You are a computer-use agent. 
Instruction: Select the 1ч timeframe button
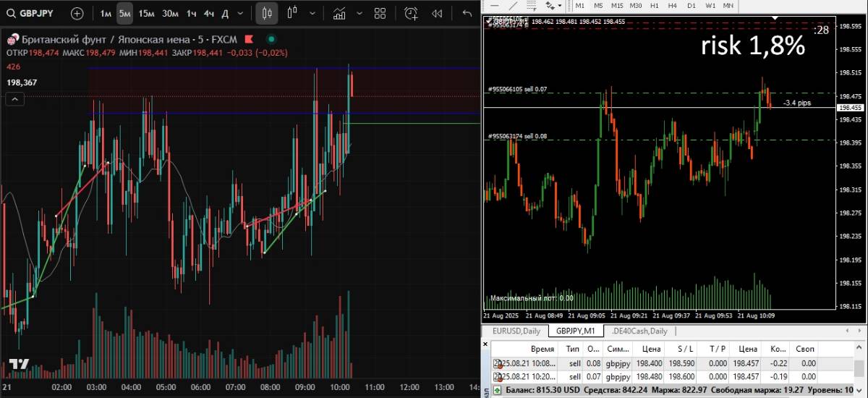191,13
